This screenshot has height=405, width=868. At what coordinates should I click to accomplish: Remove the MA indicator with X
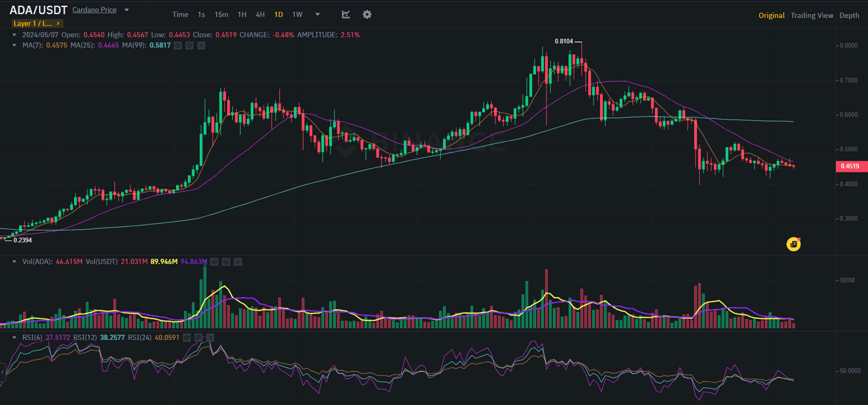point(201,46)
